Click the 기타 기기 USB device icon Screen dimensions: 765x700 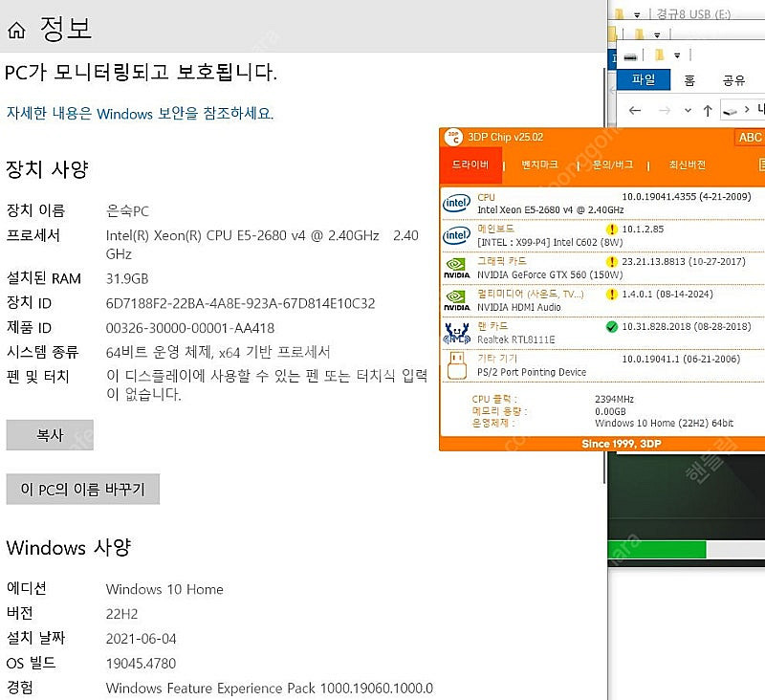[x=457, y=365]
